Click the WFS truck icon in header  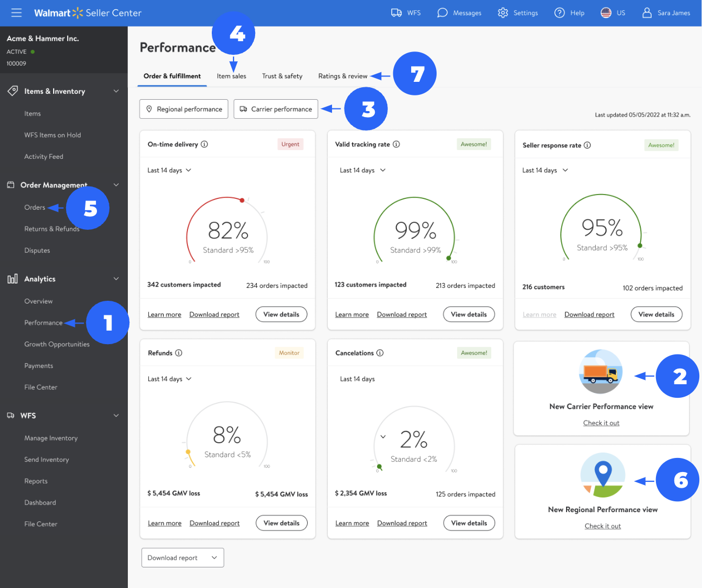point(396,12)
